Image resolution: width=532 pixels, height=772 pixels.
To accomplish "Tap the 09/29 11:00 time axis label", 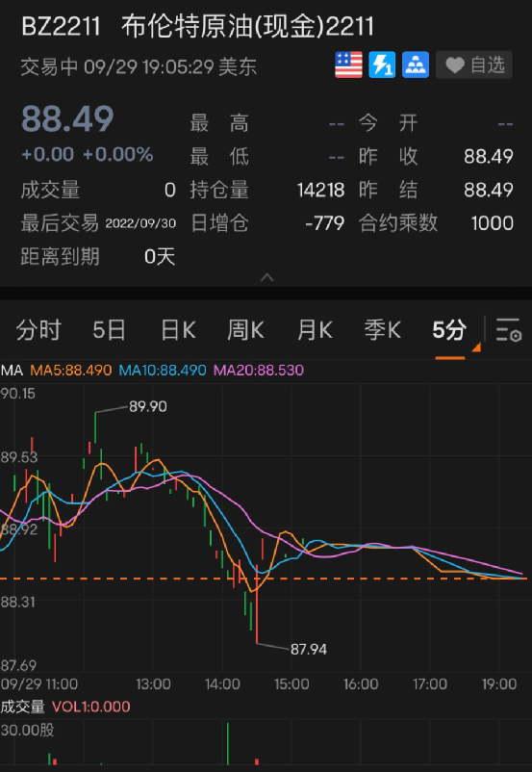I will tap(39, 683).
